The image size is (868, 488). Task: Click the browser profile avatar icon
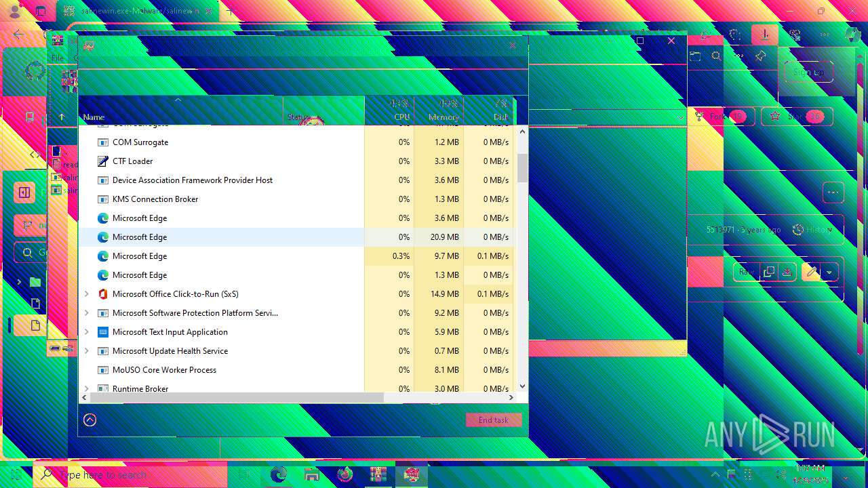pos(14,11)
